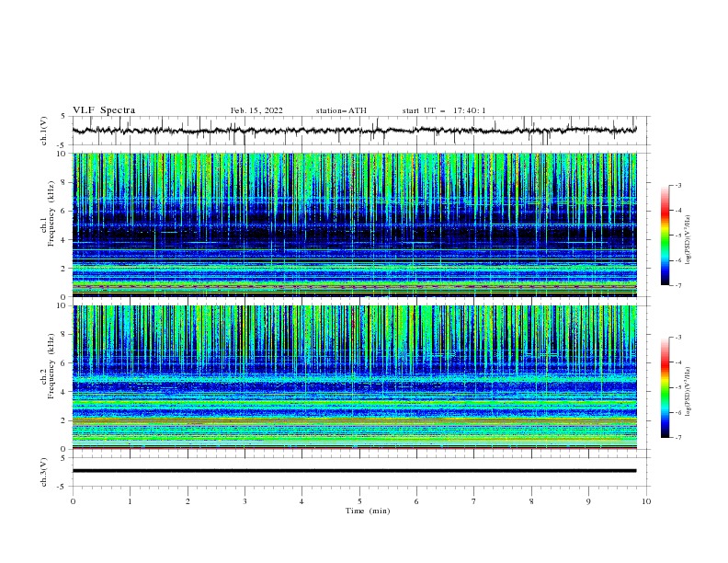
Task: Click the "station=ATH" header text
Action: click(341, 110)
